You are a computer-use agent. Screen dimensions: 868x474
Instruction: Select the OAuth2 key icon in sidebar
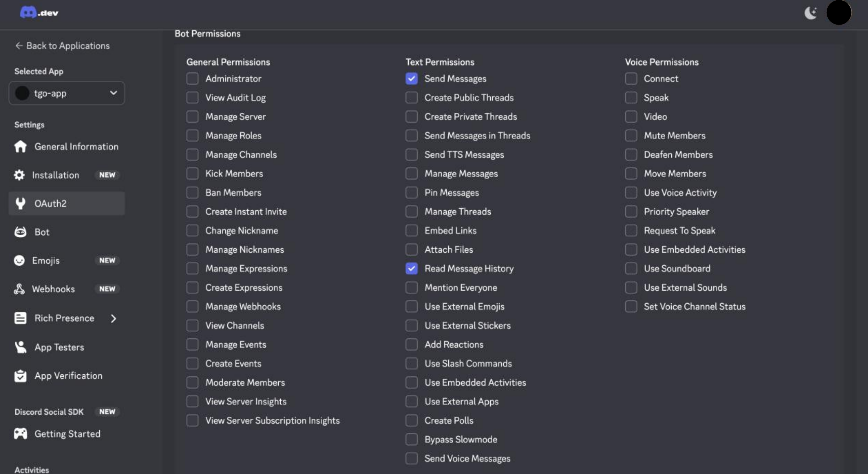tap(20, 203)
